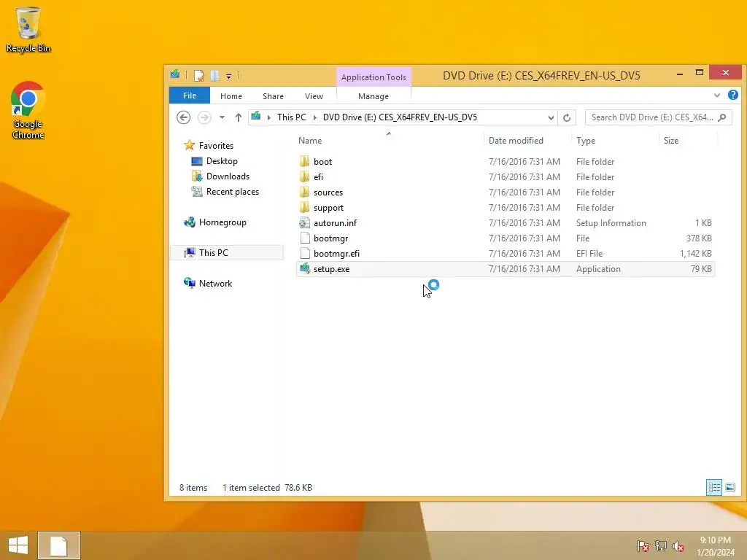747x560 pixels.
Task: Click the EFI File type cell
Action: coord(589,253)
